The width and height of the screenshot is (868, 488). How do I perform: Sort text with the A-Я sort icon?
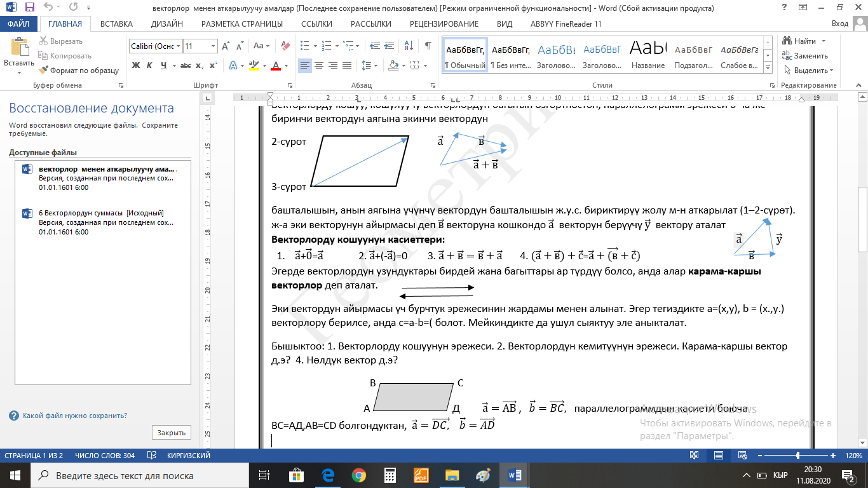click(x=410, y=46)
